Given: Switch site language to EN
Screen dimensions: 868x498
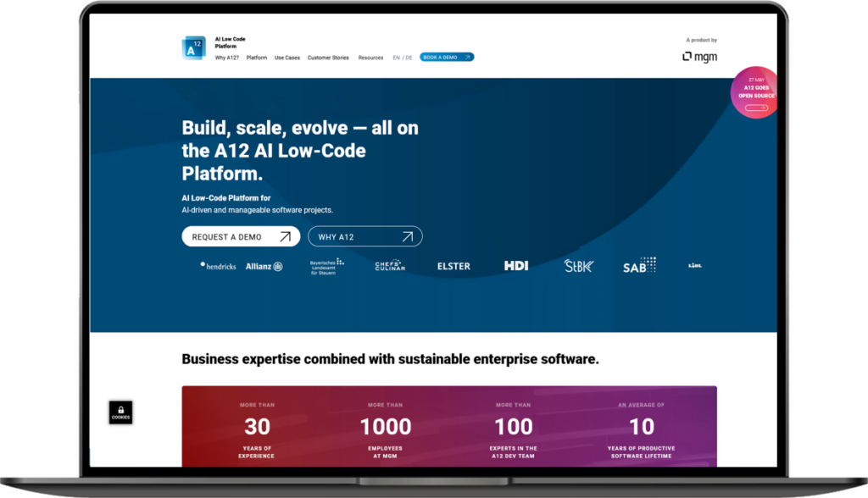Looking at the screenshot, I should (x=396, y=58).
